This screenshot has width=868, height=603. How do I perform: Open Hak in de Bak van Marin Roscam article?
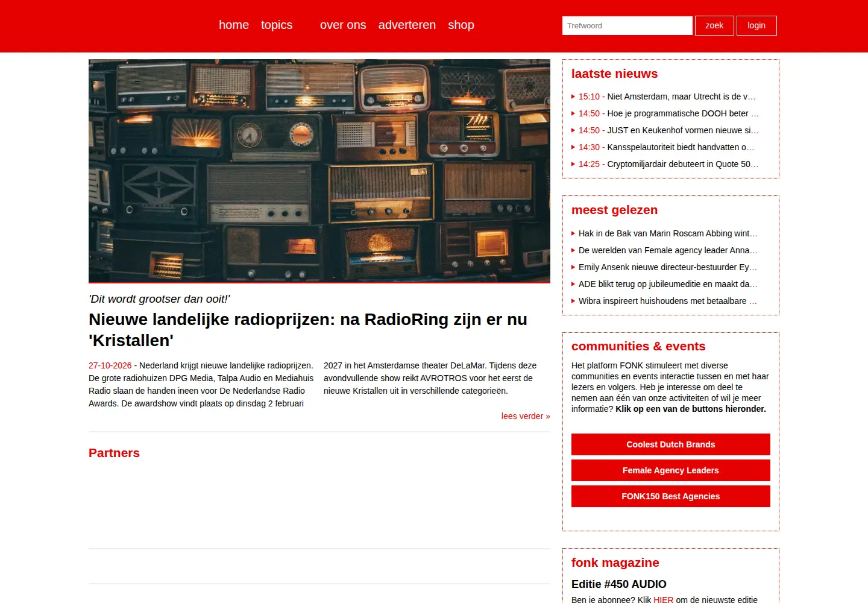pyautogui.click(x=668, y=233)
